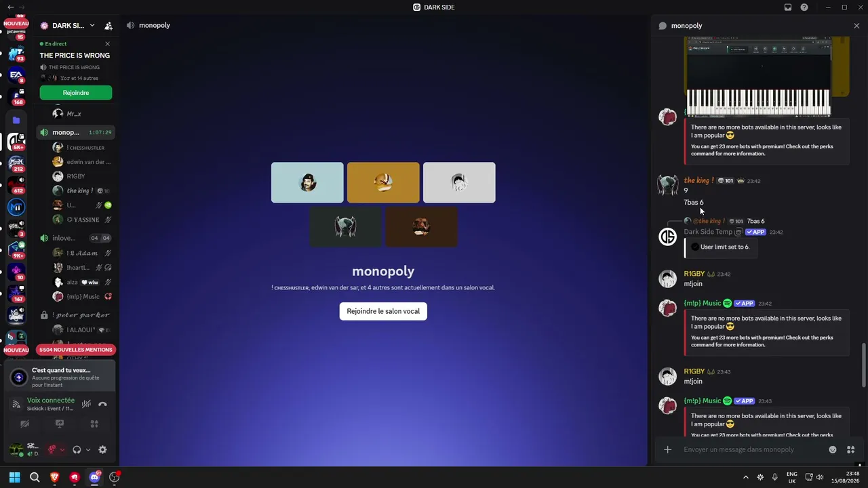Open the server with the 612 badge
Screen dimensions: 868x488
click(x=16, y=185)
